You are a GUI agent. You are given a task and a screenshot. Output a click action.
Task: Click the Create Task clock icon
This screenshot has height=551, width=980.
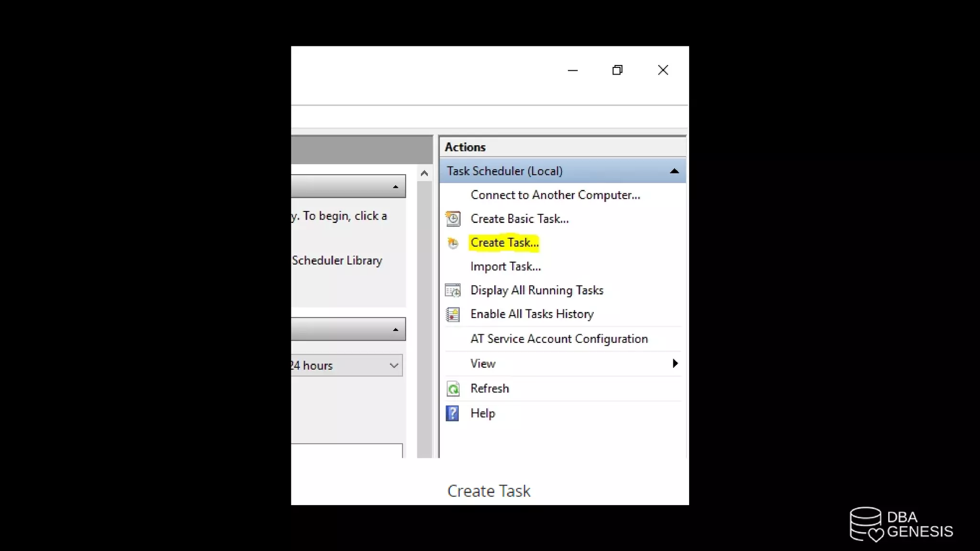pyautogui.click(x=453, y=243)
